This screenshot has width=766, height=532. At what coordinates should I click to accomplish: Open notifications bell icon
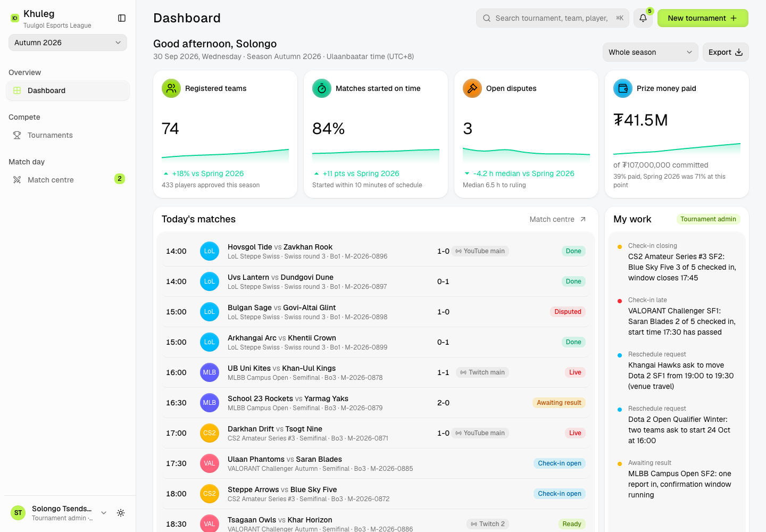(643, 18)
